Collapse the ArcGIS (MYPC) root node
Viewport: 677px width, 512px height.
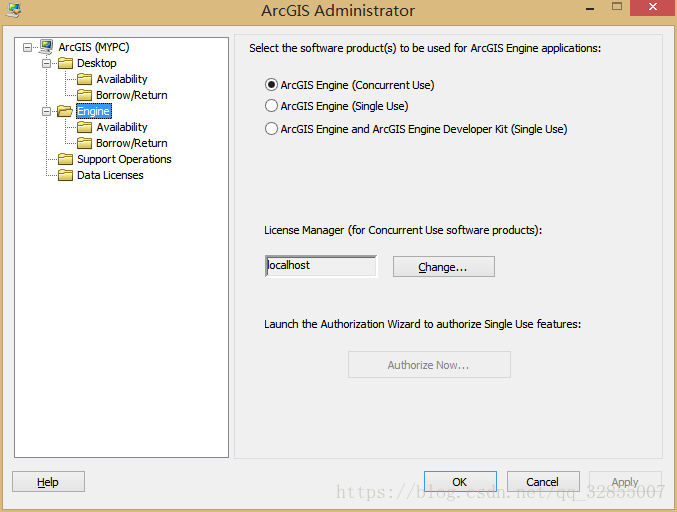(x=27, y=47)
